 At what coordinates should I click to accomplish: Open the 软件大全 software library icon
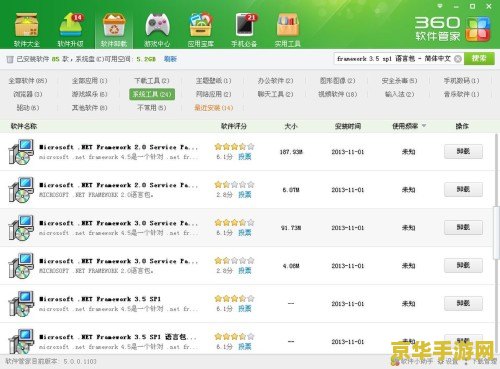pyautogui.click(x=27, y=29)
